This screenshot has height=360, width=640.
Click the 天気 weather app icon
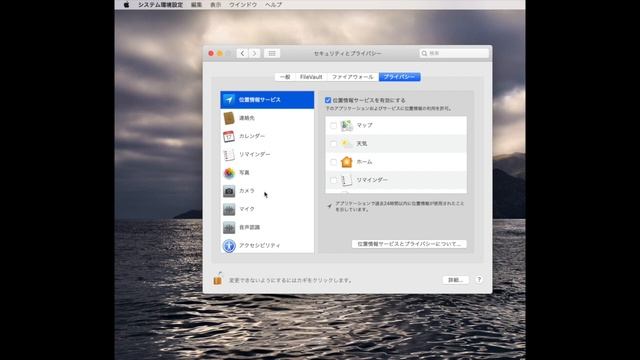point(347,144)
